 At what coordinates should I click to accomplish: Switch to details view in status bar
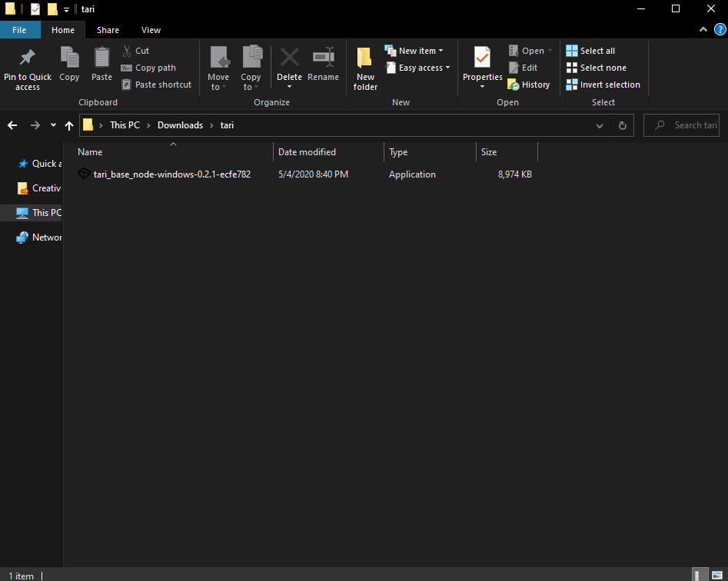click(x=700, y=575)
